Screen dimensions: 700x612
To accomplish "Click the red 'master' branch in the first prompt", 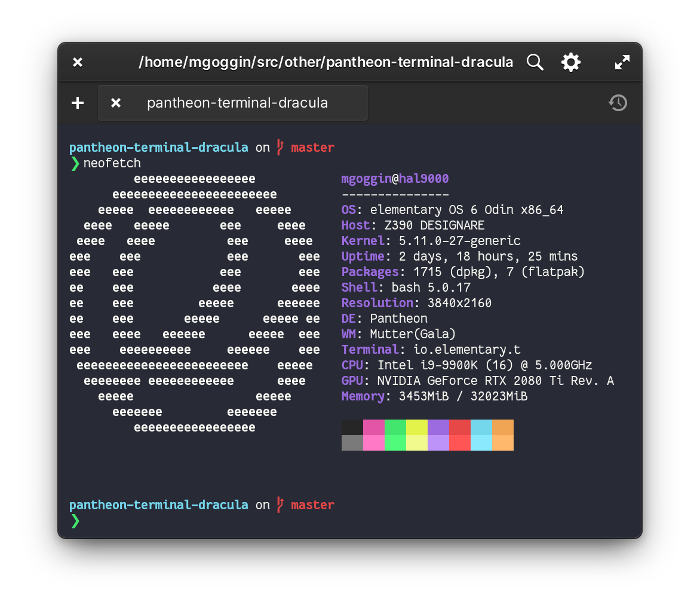I will [312, 148].
